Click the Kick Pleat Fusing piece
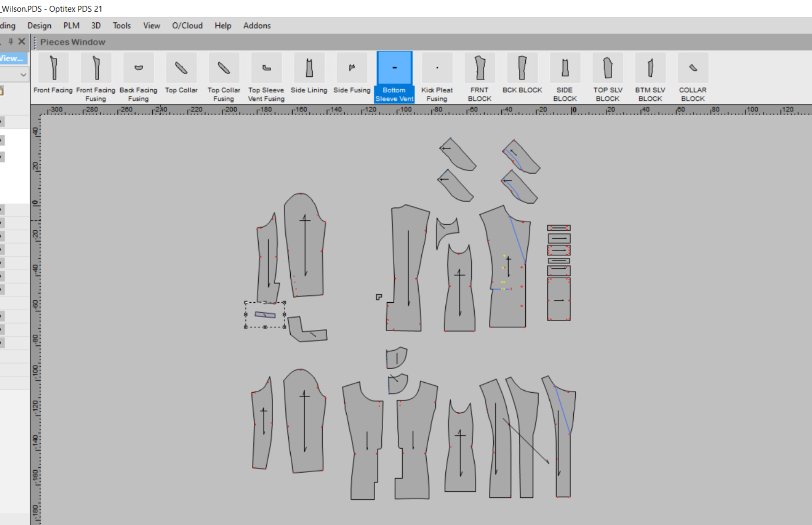This screenshot has width=812, height=525. click(437, 68)
